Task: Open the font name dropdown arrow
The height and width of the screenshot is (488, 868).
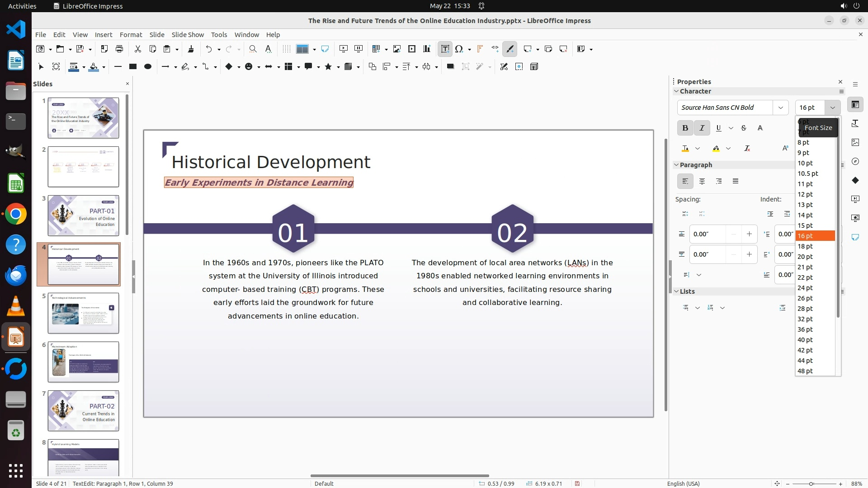Action: click(780, 108)
